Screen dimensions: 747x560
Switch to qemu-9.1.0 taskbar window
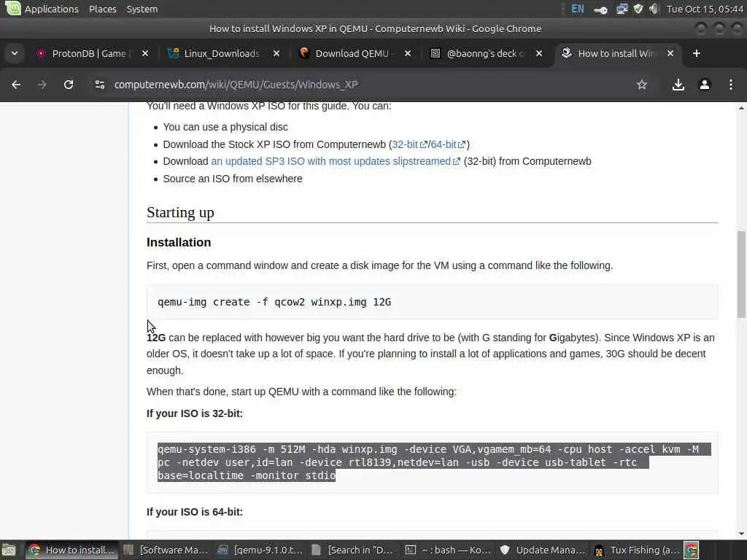click(260, 551)
